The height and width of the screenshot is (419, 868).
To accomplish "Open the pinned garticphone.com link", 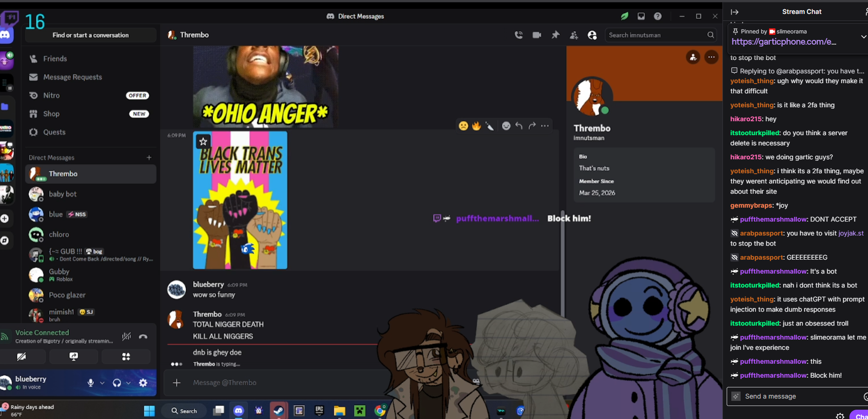I will point(783,42).
